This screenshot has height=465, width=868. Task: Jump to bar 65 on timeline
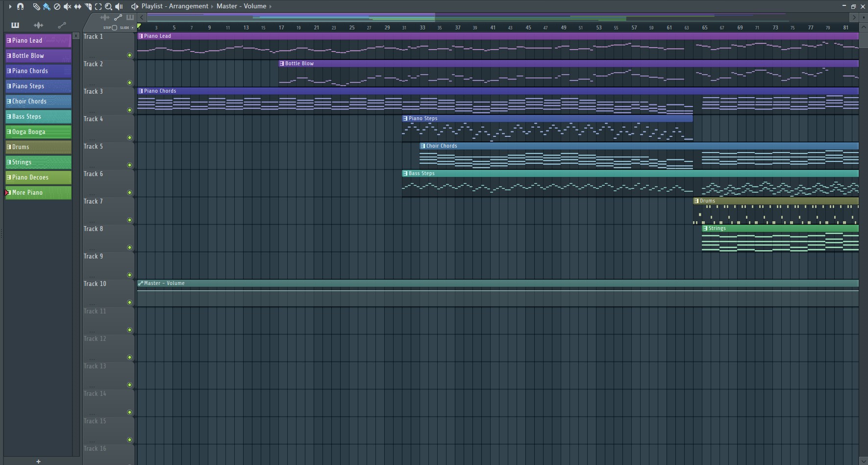pos(705,27)
